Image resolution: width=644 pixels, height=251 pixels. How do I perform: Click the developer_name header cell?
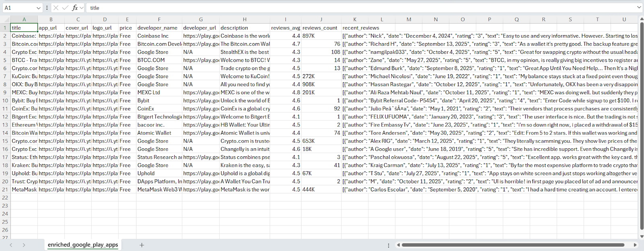coord(159,28)
